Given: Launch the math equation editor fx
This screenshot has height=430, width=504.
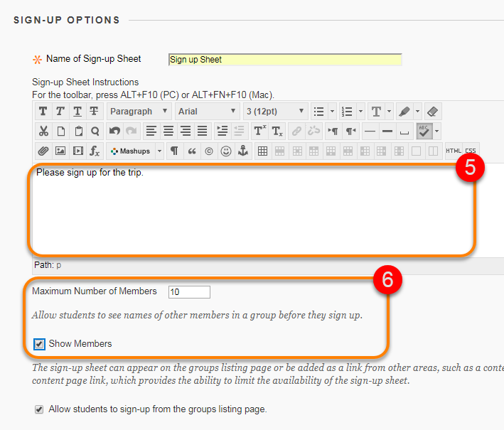Looking at the screenshot, I should click(95, 151).
